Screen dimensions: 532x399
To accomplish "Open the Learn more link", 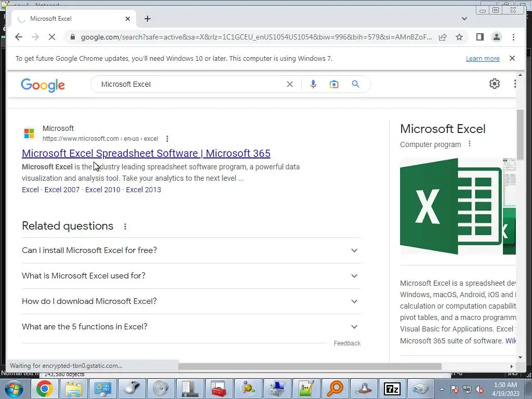I will (x=483, y=59).
